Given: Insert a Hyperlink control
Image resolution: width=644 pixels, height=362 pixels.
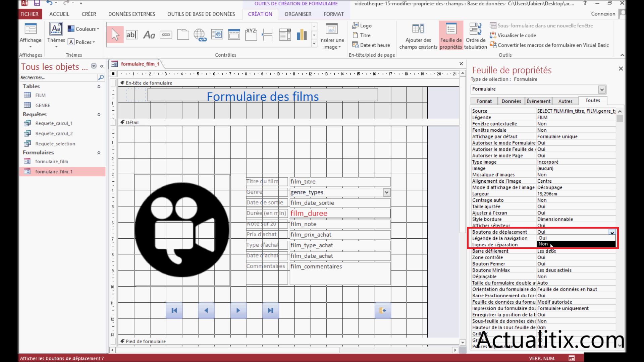Looking at the screenshot, I should pos(200,35).
